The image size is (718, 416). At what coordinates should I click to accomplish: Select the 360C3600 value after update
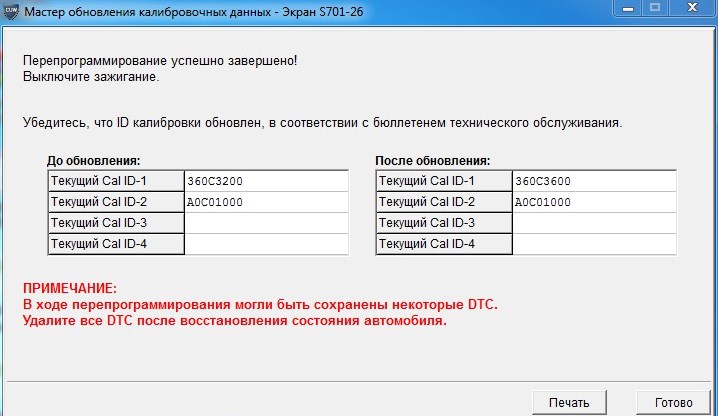coord(543,181)
